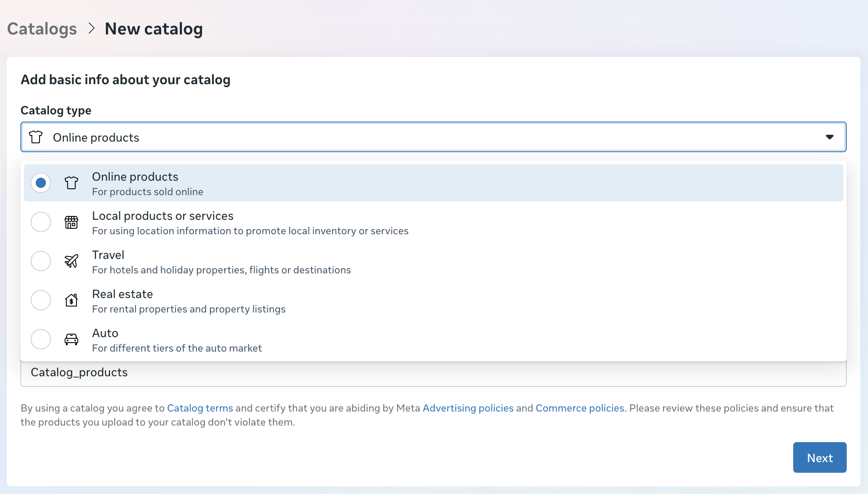The height and width of the screenshot is (494, 868).
Task: Collapse the Catalog type dropdown arrow
Action: [829, 137]
